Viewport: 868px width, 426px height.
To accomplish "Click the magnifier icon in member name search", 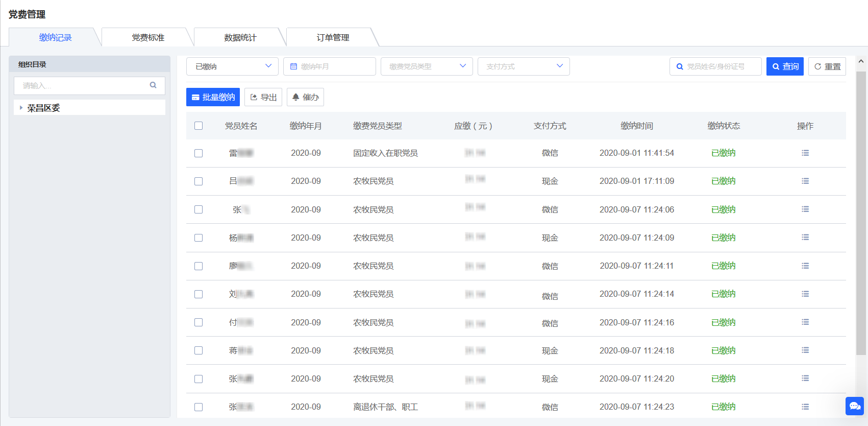I will pyautogui.click(x=680, y=66).
